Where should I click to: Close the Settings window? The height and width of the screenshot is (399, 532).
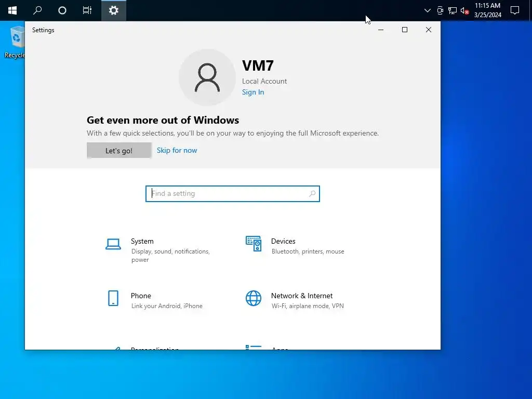pos(429,30)
